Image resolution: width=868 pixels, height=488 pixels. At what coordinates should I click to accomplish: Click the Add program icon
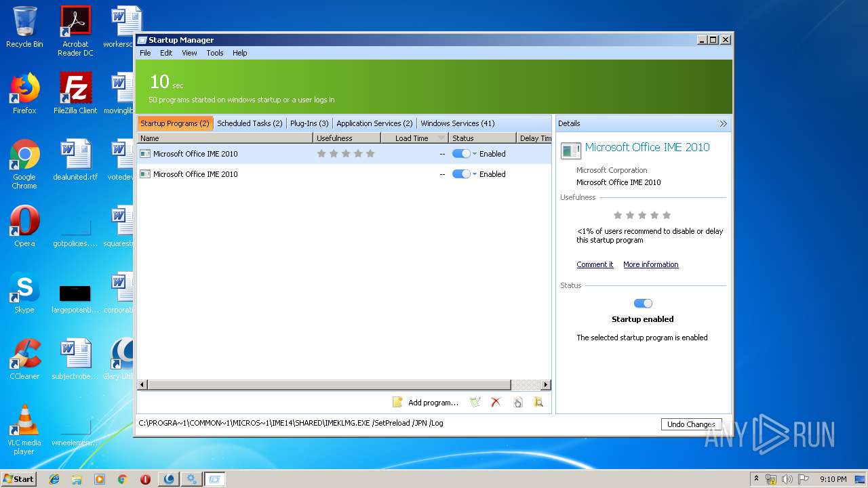coord(398,402)
